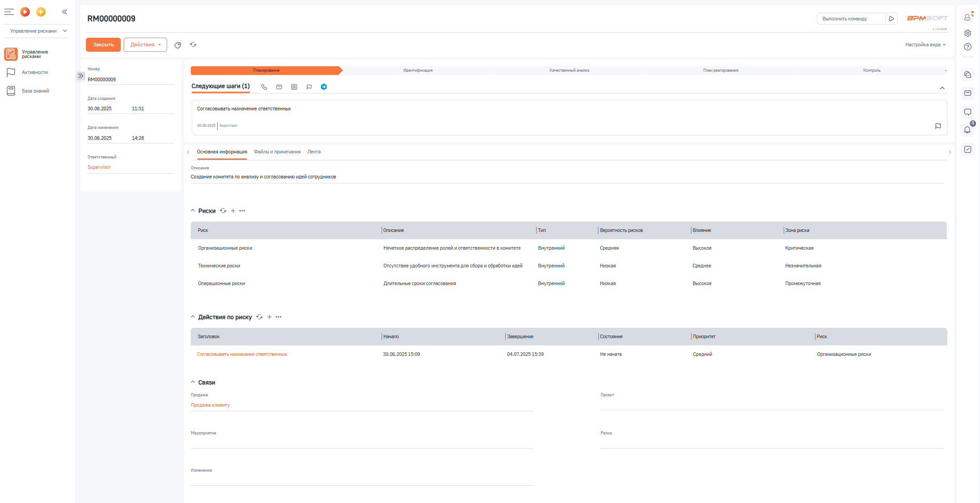
Task: Select the План реагирования stage
Action: pos(721,70)
